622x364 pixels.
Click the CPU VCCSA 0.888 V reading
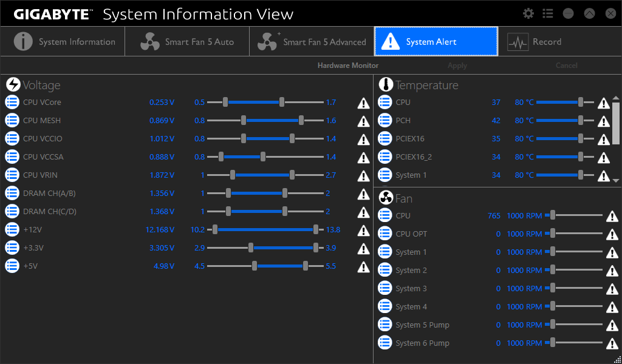click(x=162, y=157)
